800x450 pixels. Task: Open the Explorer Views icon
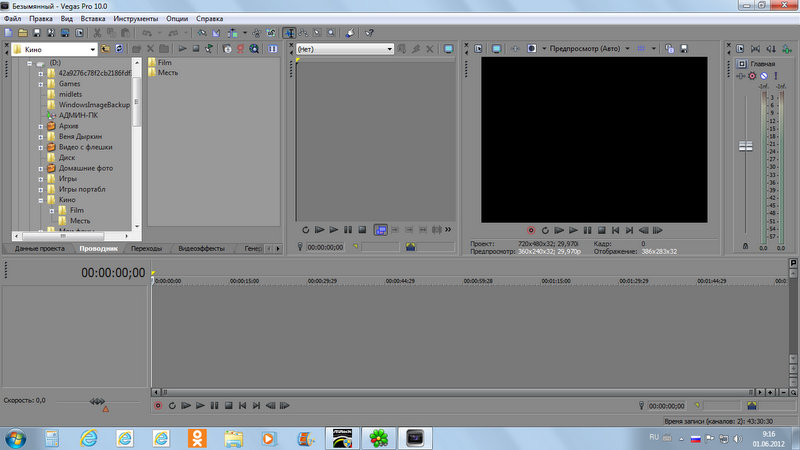click(x=273, y=48)
